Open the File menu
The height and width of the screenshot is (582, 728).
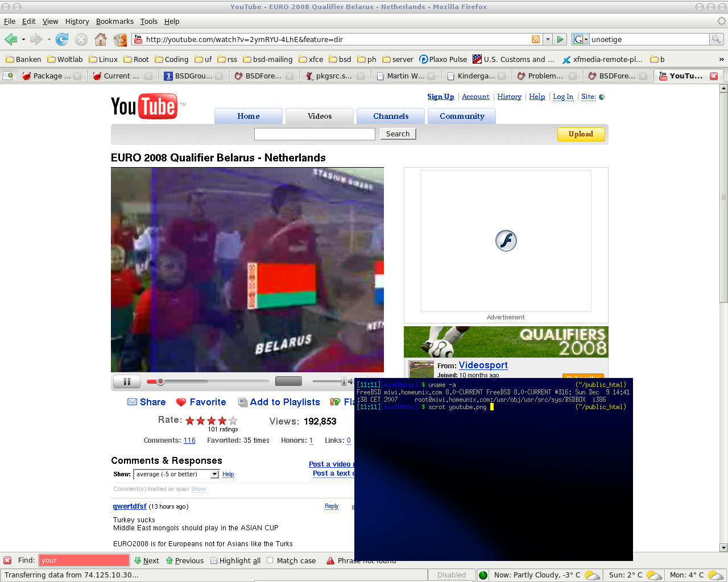tap(10, 21)
